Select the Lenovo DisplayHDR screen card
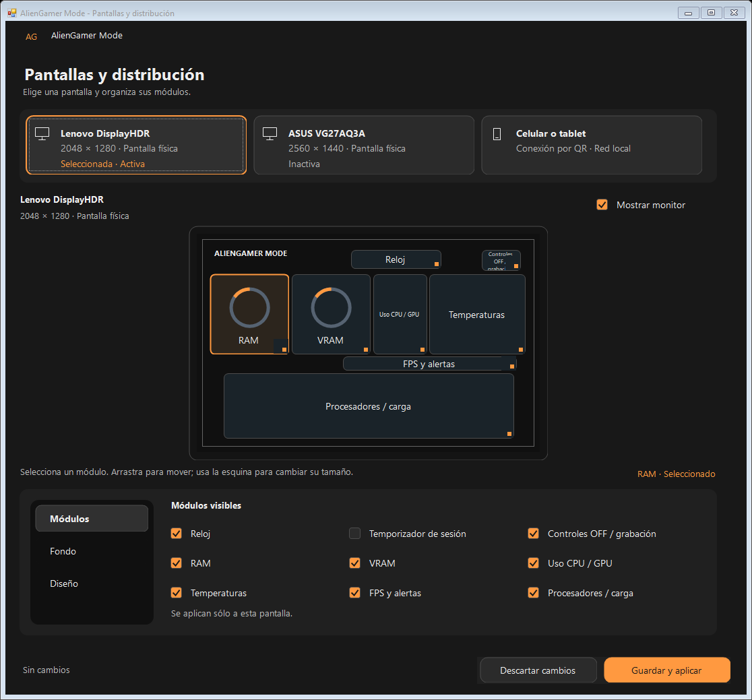This screenshot has width=752, height=700. point(136,145)
